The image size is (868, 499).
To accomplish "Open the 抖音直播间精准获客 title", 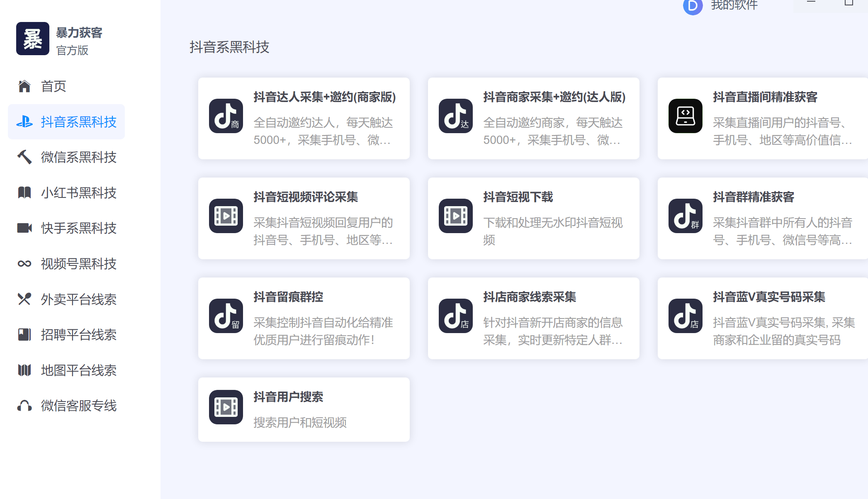I will (765, 97).
